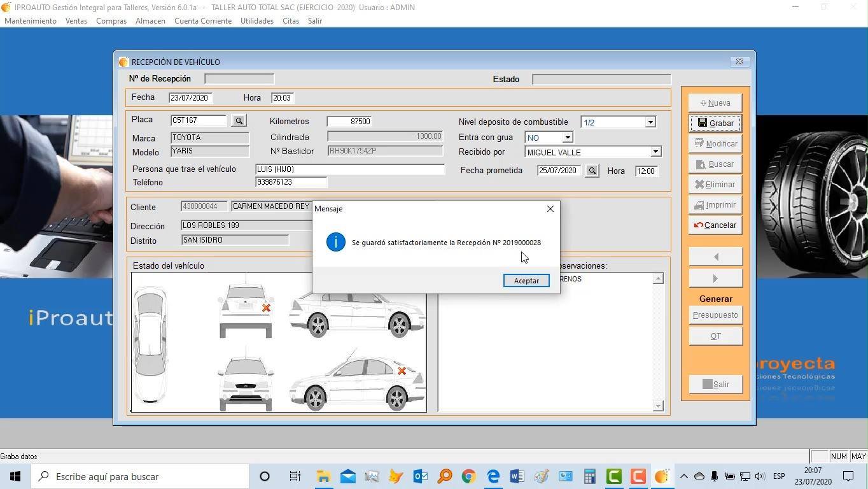Image resolution: width=868 pixels, height=489 pixels.
Task: Click the Cancelar button
Action: click(715, 225)
